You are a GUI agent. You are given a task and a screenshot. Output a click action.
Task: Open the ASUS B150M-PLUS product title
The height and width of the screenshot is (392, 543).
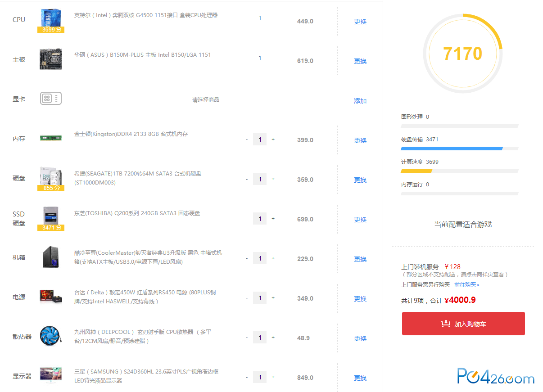pyautogui.click(x=143, y=55)
